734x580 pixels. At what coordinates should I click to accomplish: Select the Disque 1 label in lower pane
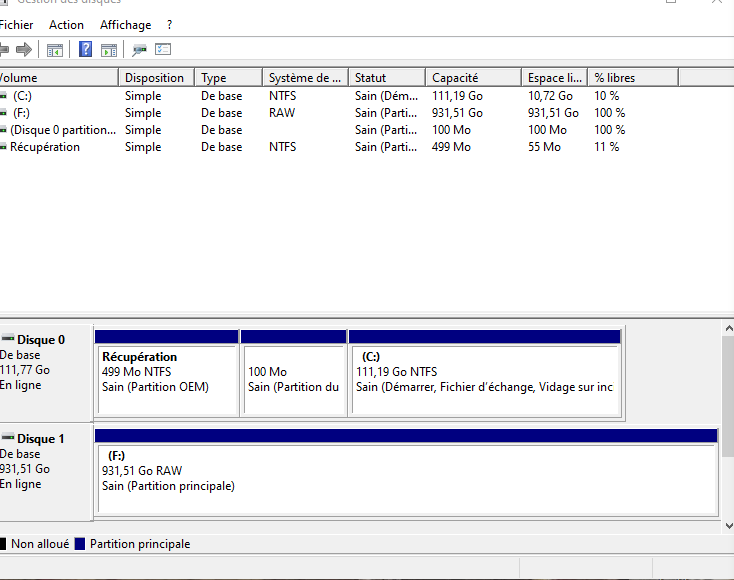click(x=40, y=439)
